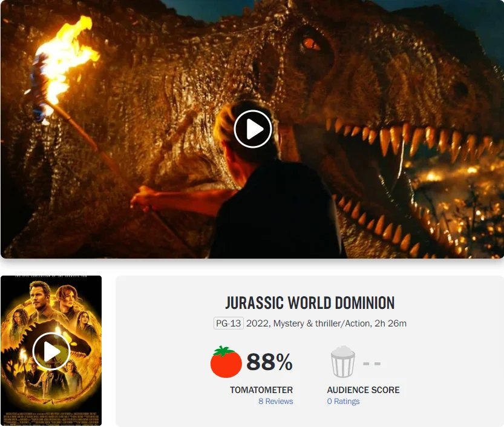Click the Jurassic World Dominion title heading
504x427 pixels.
coord(310,303)
